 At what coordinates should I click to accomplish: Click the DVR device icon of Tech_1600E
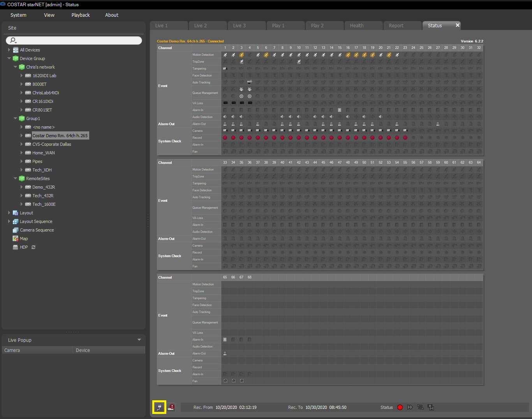point(28,204)
